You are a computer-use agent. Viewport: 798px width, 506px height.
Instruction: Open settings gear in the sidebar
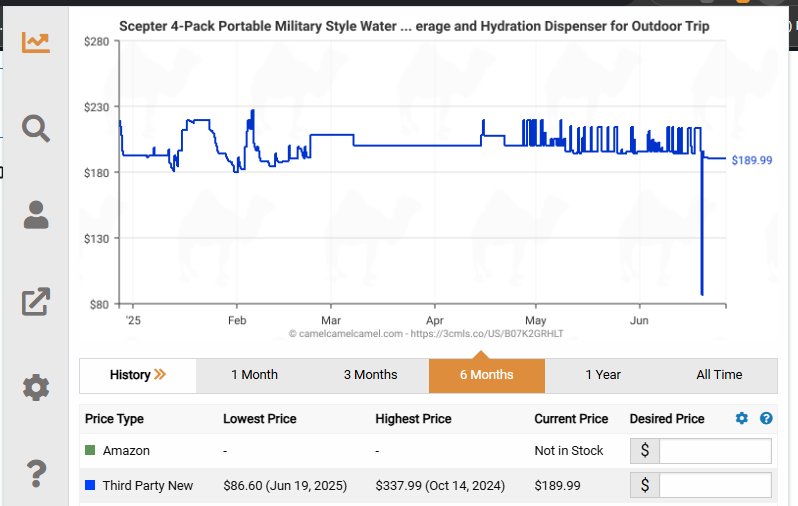(x=36, y=387)
